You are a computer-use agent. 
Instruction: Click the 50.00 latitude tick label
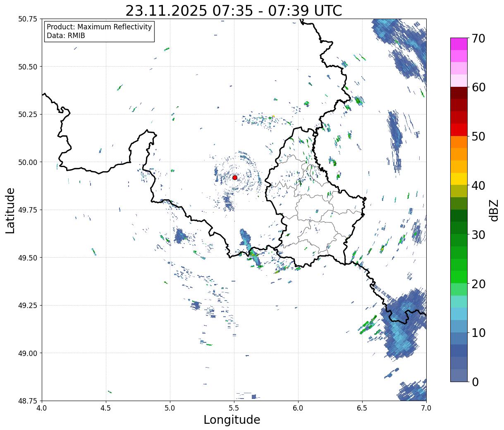[28, 162]
